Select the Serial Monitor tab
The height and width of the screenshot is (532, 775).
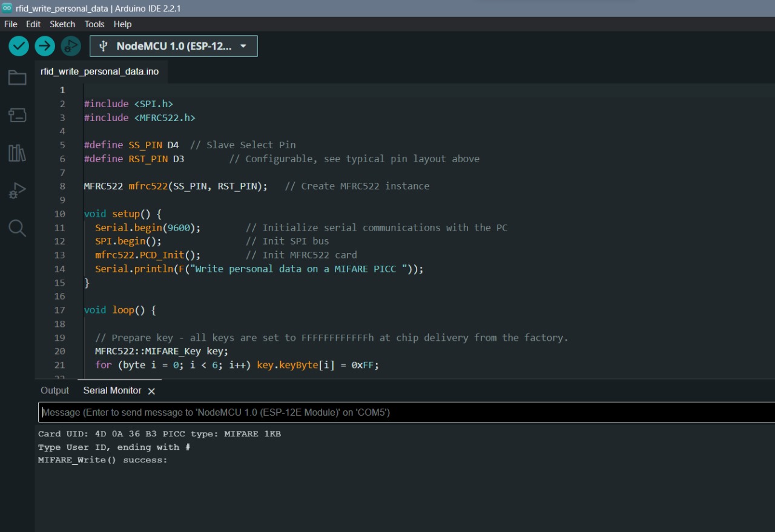point(112,390)
